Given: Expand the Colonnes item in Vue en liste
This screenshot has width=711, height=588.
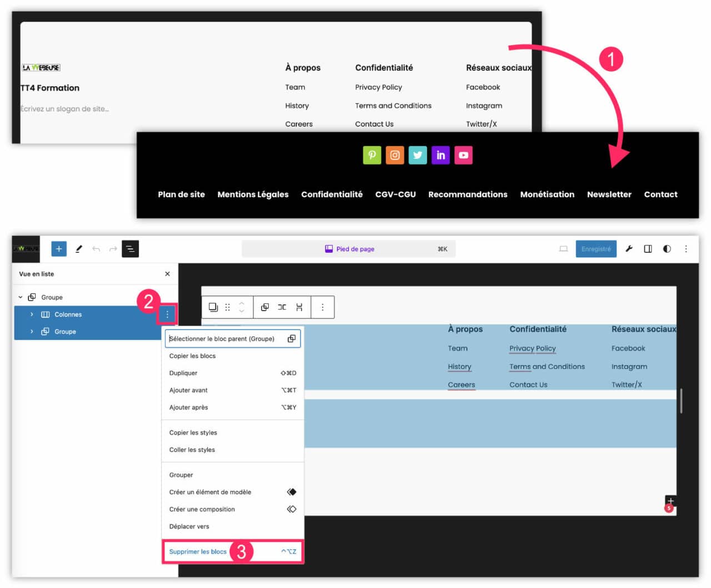Looking at the screenshot, I should [32, 314].
